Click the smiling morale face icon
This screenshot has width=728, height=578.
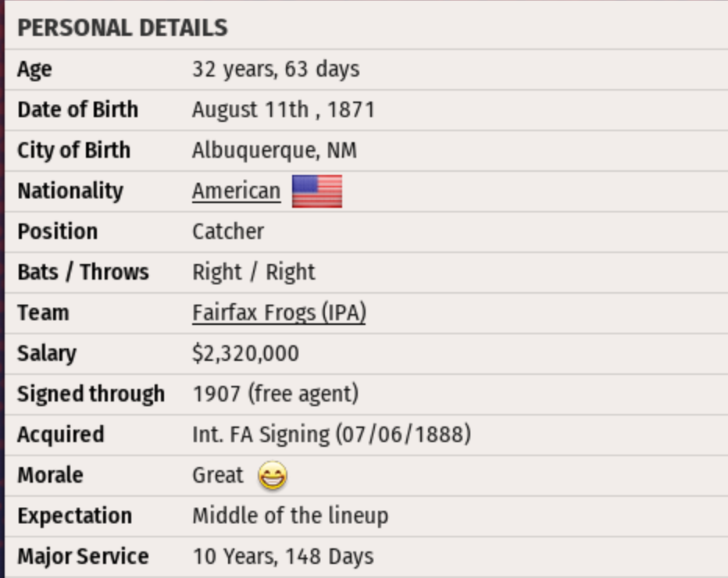[273, 476]
